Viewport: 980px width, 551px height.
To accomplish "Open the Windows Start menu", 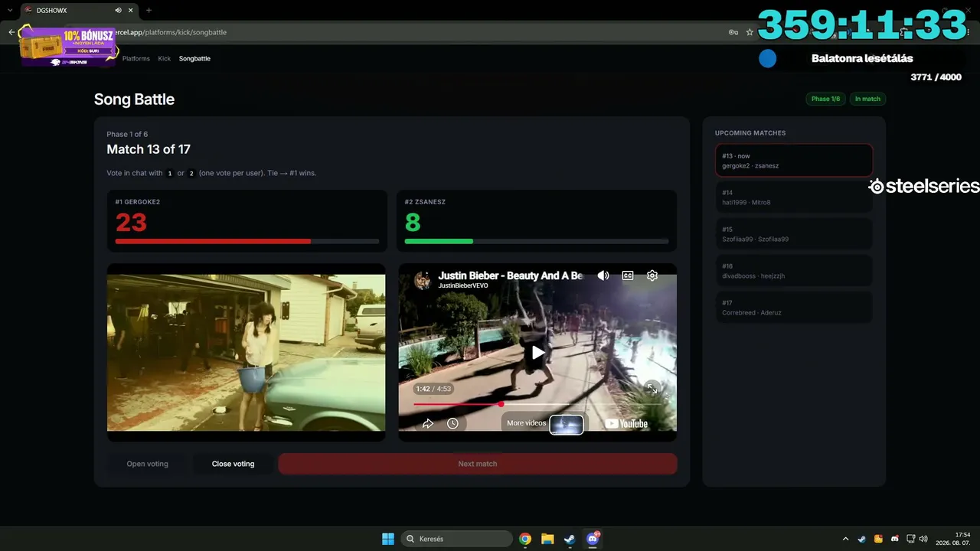I will 388,539.
